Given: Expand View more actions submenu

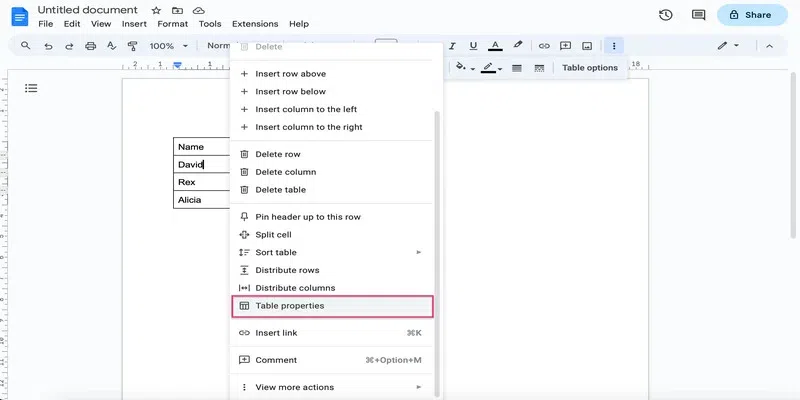Looking at the screenshot, I should click(x=331, y=387).
